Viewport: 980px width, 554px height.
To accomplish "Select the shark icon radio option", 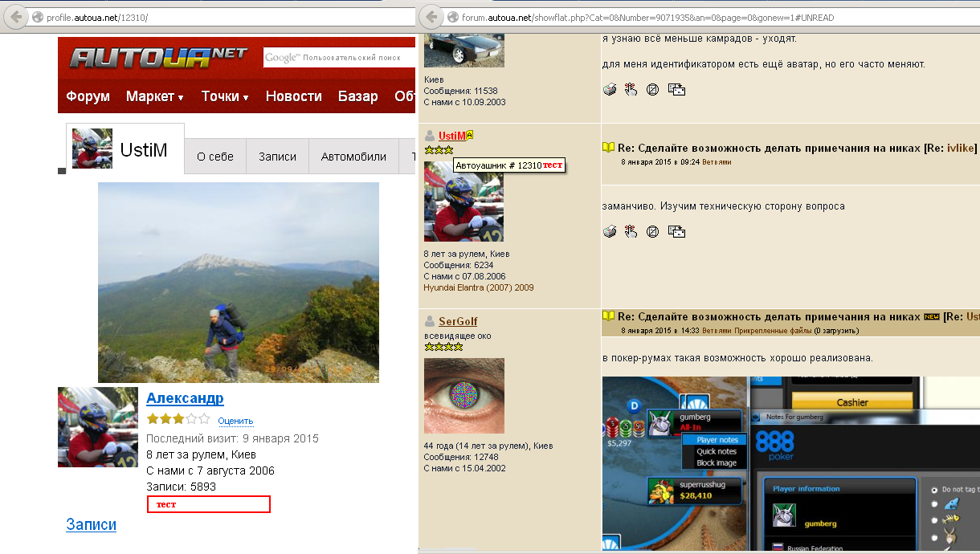I will (x=933, y=504).
